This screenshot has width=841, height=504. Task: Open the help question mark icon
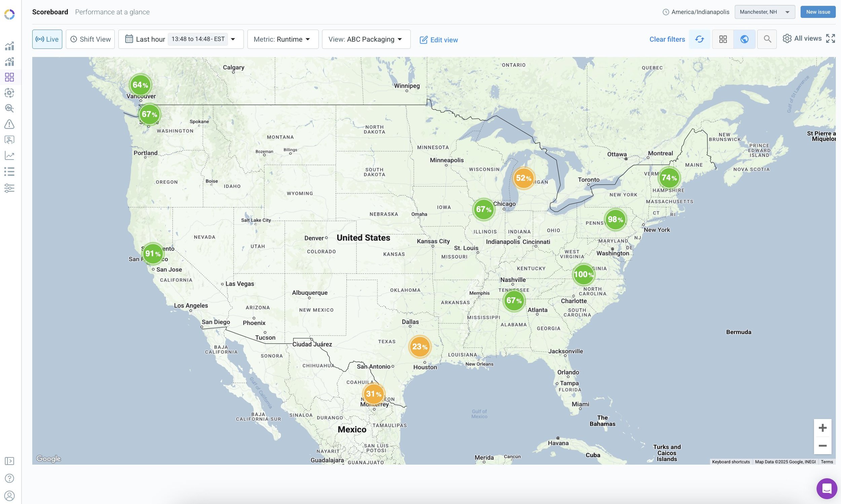tap(9, 478)
